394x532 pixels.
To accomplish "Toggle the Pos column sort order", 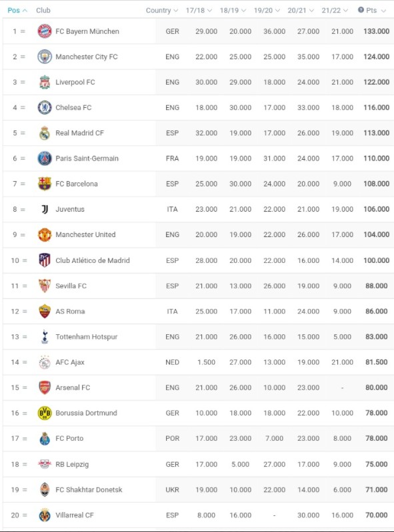I will pos(17,11).
